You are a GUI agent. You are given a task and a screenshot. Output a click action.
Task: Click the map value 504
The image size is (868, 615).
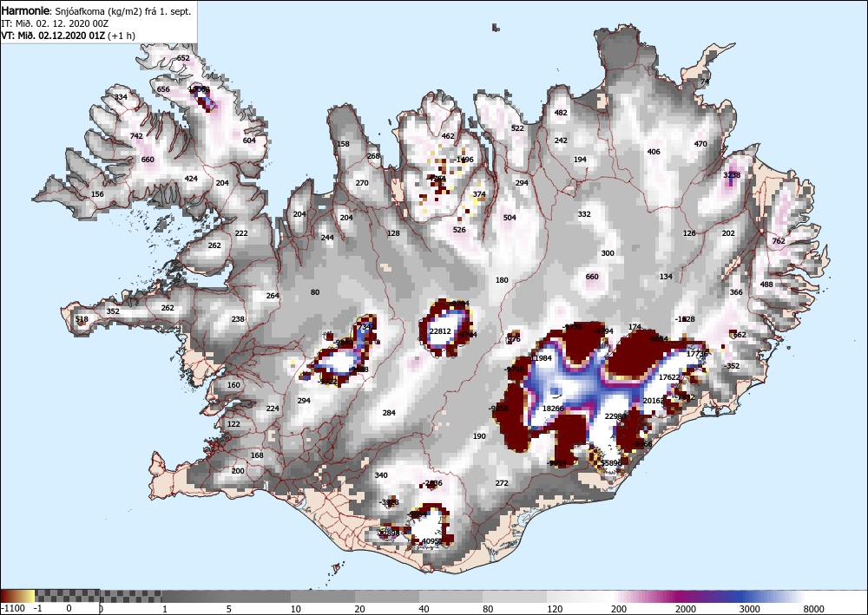[x=510, y=218]
